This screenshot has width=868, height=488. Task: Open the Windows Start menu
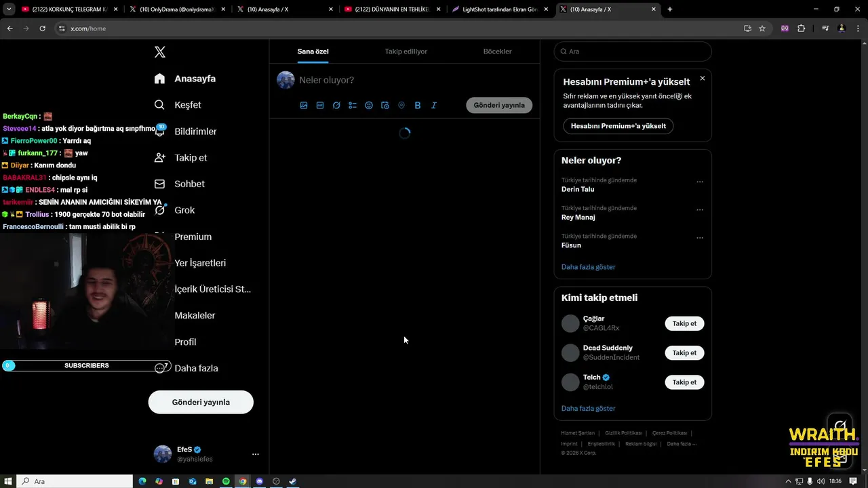8,481
